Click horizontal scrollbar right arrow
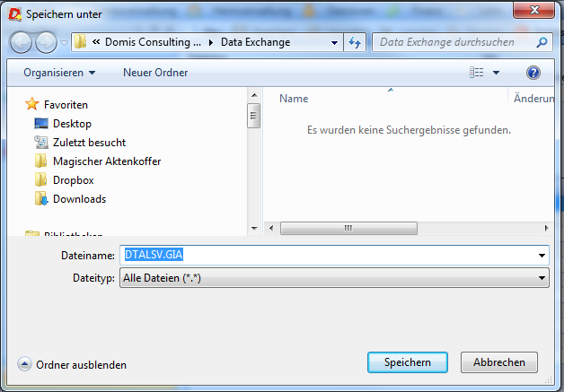The width and height of the screenshot is (564, 392). (547, 228)
